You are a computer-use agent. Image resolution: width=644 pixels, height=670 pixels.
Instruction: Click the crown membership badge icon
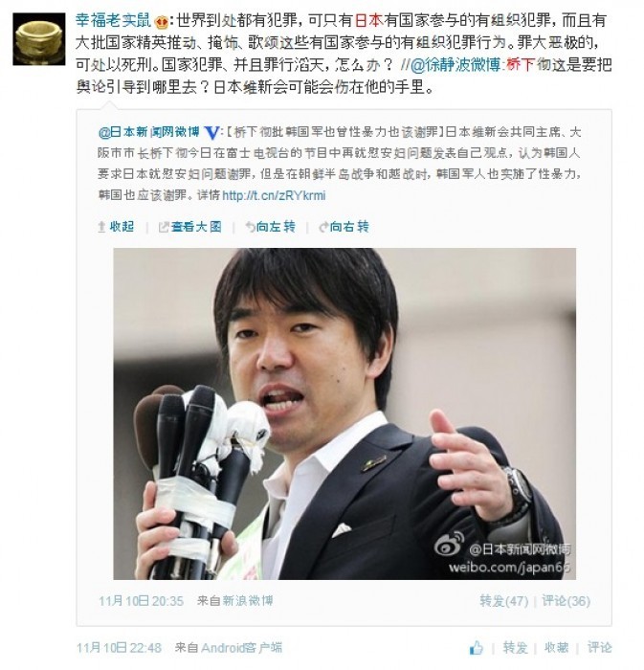point(161,21)
